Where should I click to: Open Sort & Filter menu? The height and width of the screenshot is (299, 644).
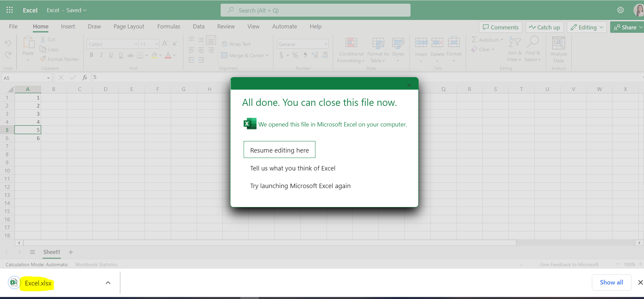[x=515, y=49]
